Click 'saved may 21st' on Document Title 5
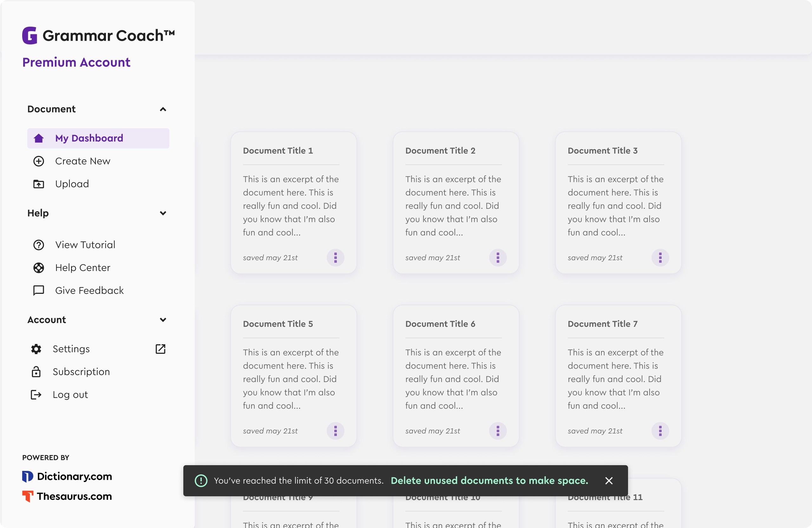The width and height of the screenshot is (812, 528). [x=270, y=431]
